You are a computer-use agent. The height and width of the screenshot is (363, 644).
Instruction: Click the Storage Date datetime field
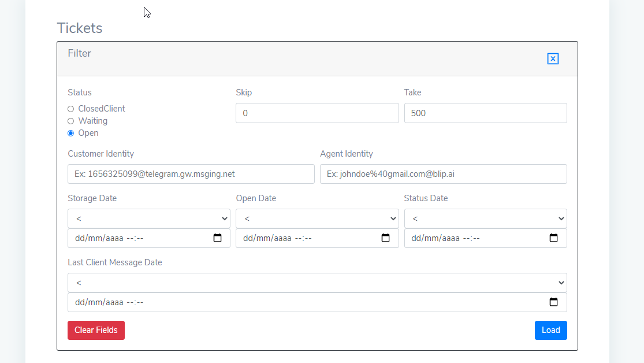coord(148,238)
